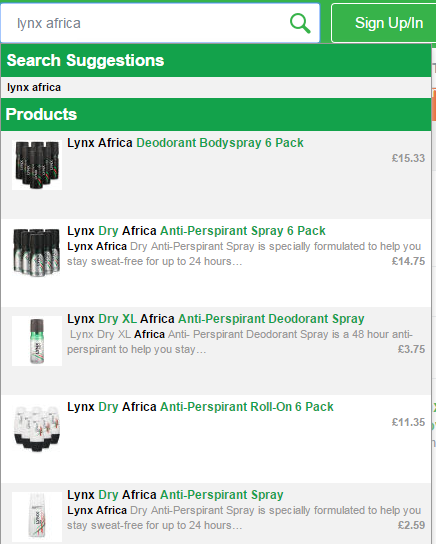This screenshot has width=436, height=544.
Task: Open single Lynx Dry Africa Anti-Perspirant Spray
Action: tap(175, 495)
